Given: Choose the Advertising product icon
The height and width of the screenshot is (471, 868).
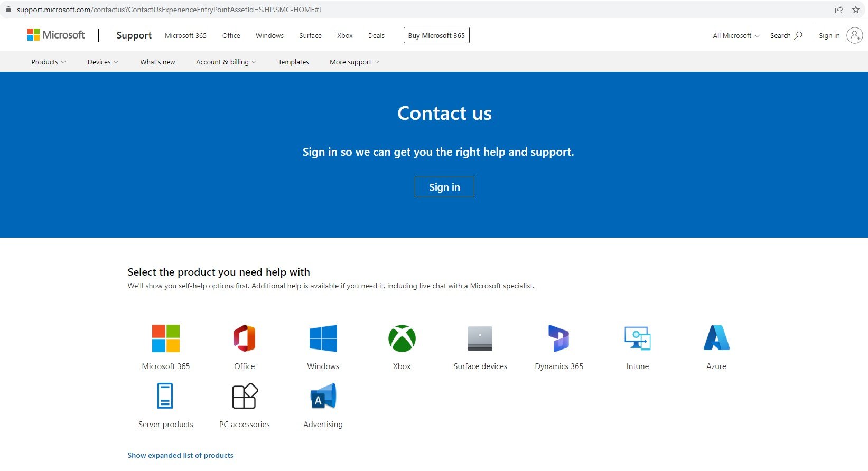Looking at the screenshot, I should (323, 396).
